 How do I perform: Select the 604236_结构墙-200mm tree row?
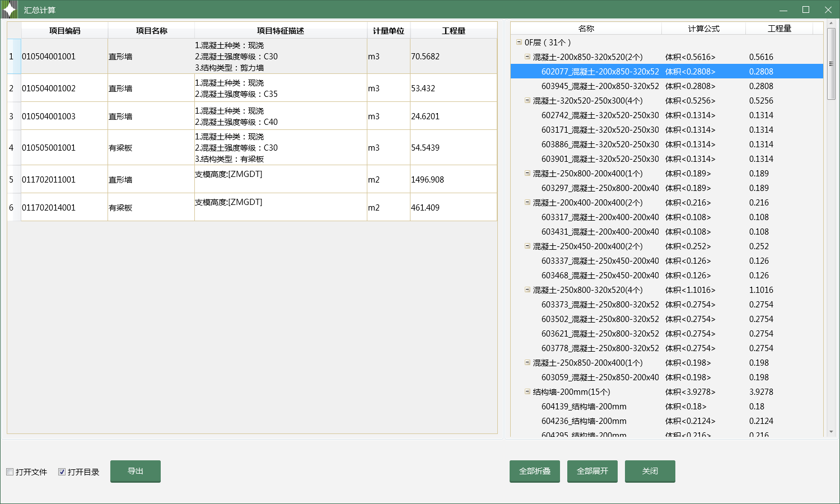point(667,421)
